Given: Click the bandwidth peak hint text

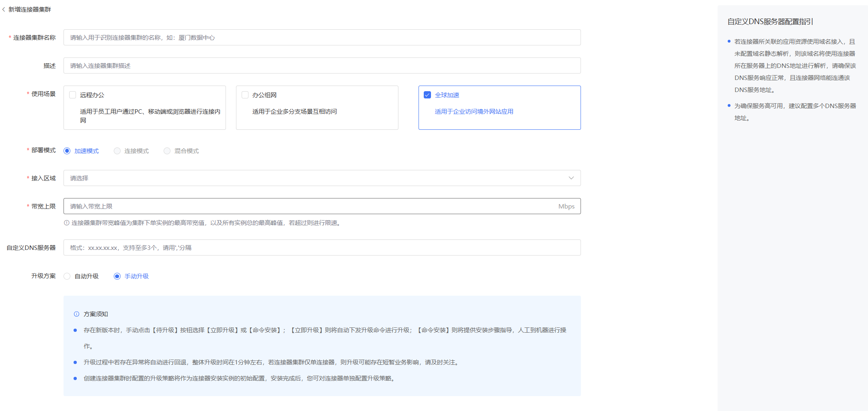Looking at the screenshot, I should 207,223.
